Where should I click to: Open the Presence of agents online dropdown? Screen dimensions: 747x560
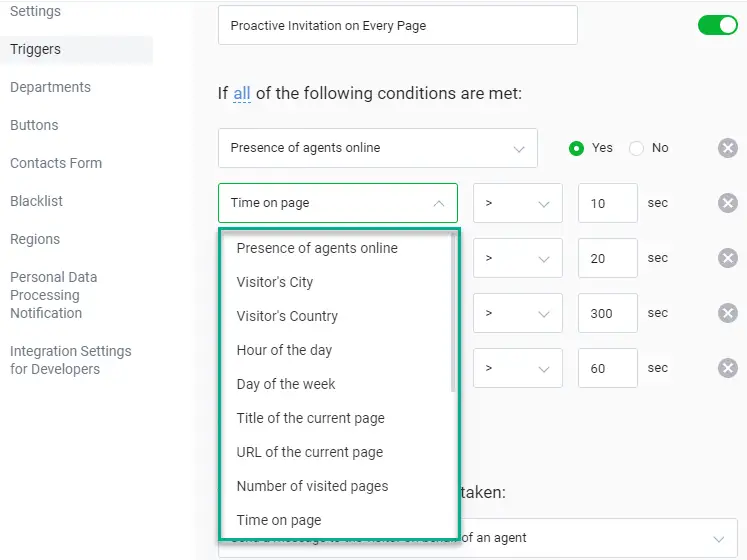377,148
